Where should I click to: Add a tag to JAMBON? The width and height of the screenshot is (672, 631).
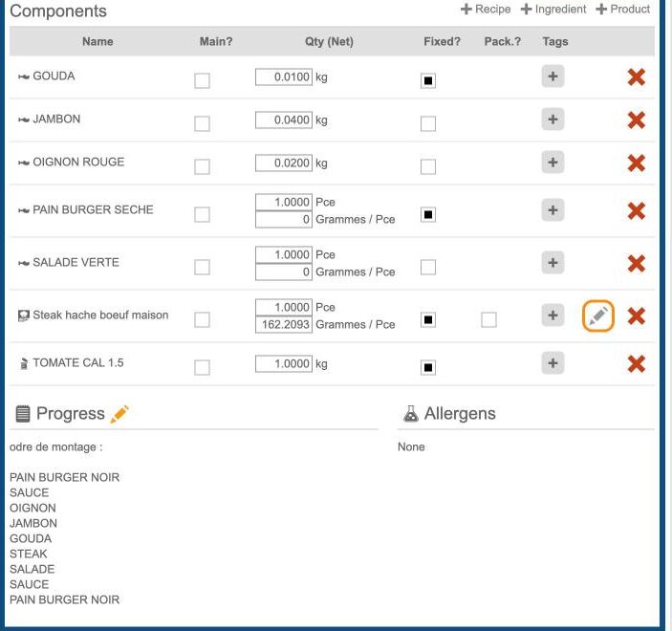click(x=553, y=120)
